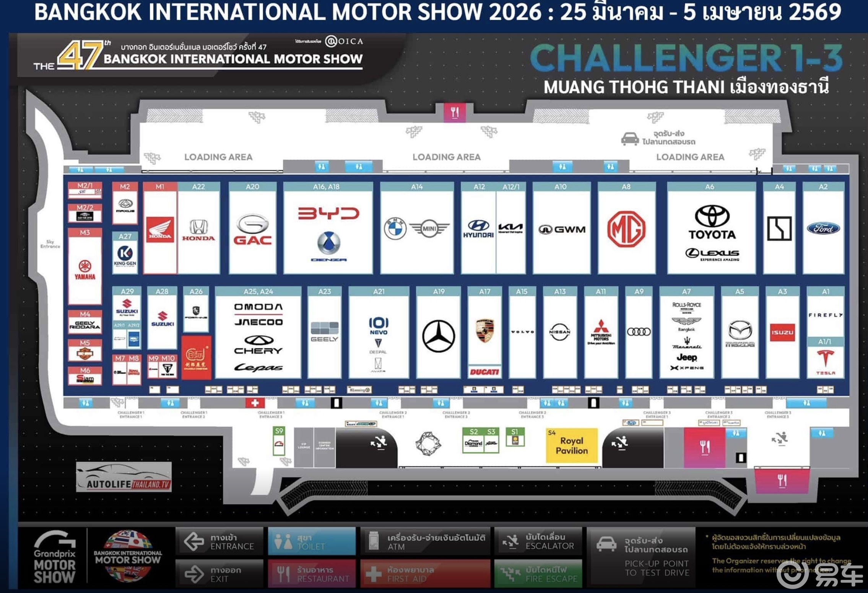Click the MG logo in booth A8
This screenshot has width=868, height=593.
pos(626,229)
